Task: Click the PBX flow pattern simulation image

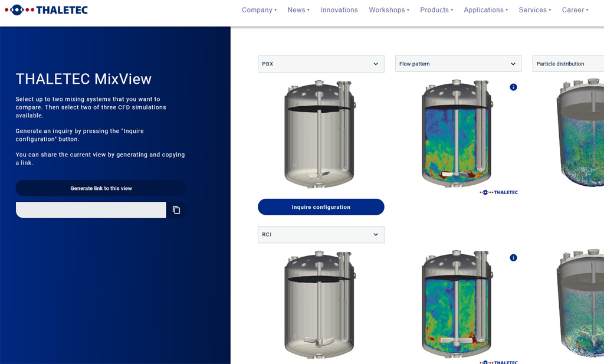Action: click(x=457, y=135)
